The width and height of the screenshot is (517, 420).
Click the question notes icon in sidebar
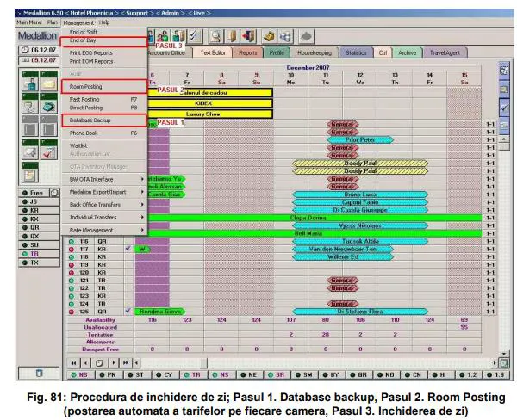(29, 103)
